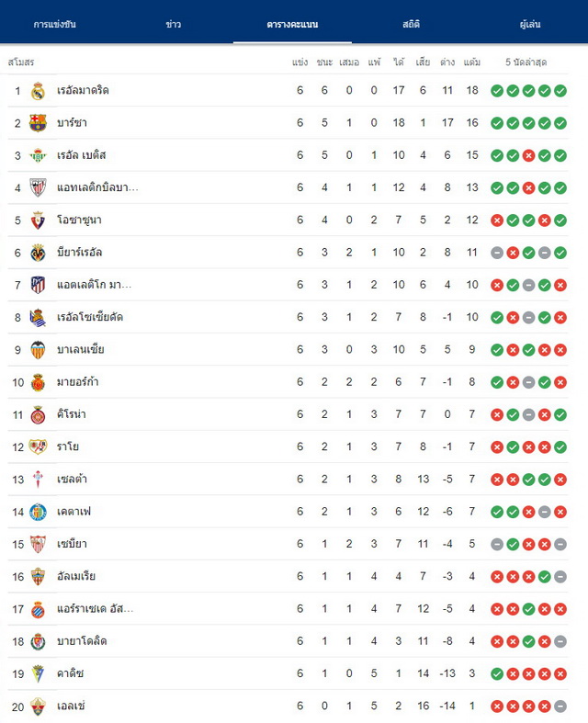
Task: Switch to the การแข่งขัน tab
Action: coord(55,25)
